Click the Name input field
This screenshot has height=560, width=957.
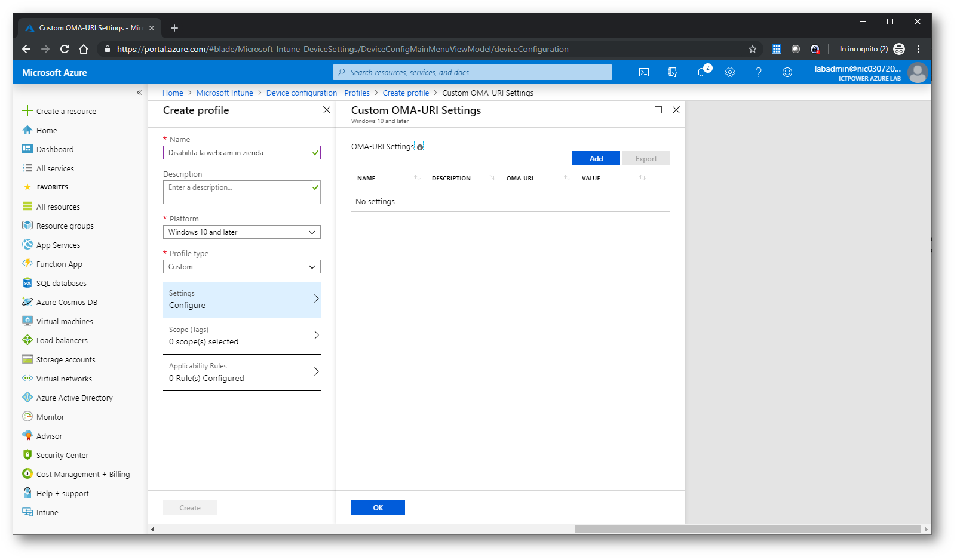pos(242,153)
